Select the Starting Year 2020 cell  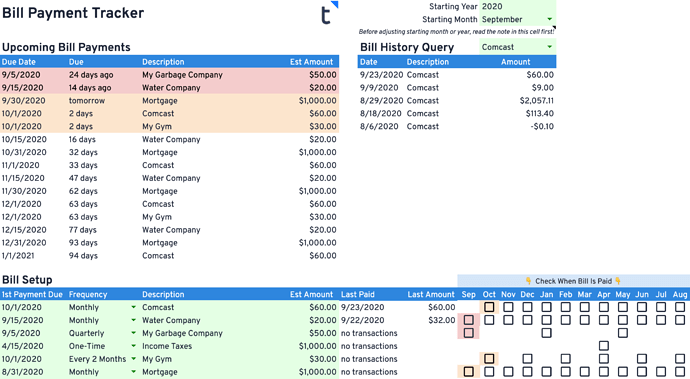coord(518,7)
